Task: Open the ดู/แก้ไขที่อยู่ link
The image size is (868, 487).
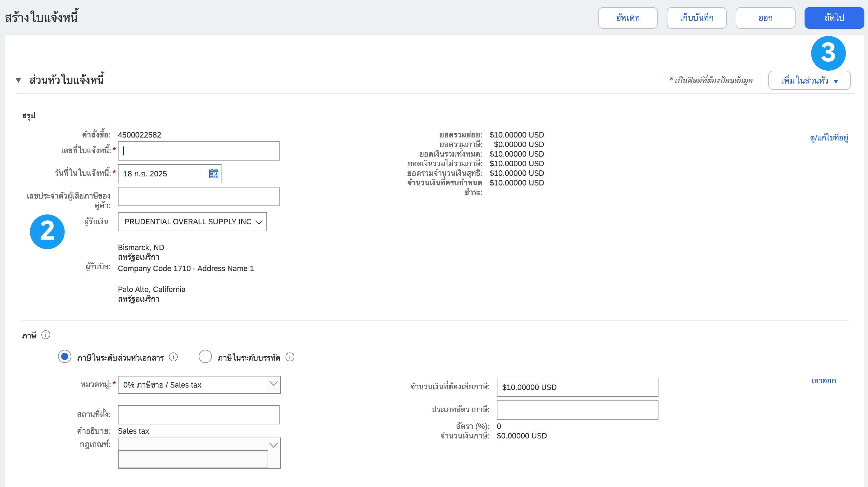Action: pyautogui.click(x=828, y=137)
